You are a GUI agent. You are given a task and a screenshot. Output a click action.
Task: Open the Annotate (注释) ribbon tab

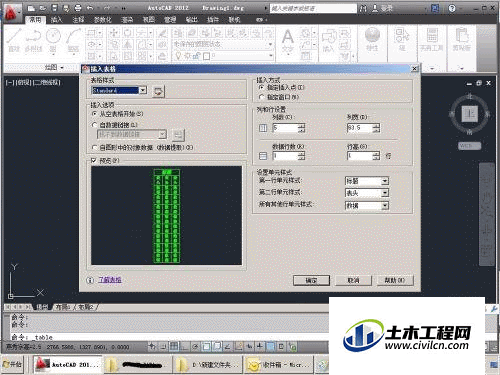pos(78,20)
